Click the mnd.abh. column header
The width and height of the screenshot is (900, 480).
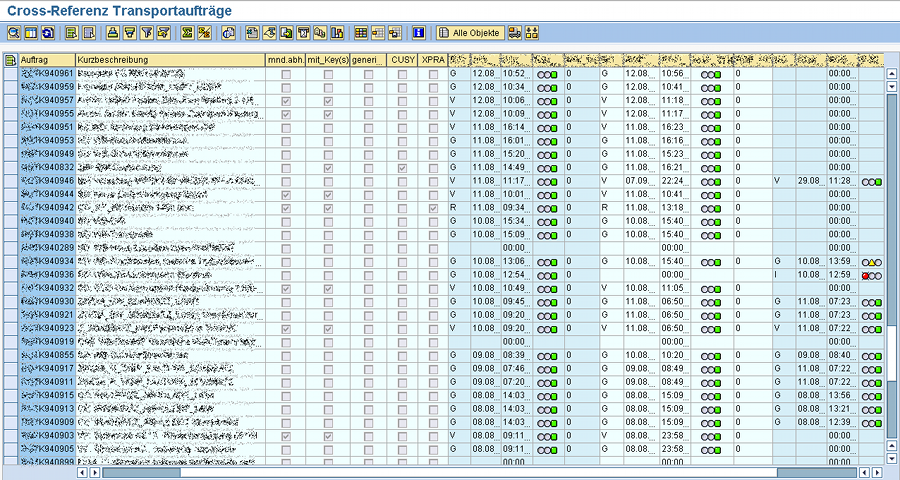click(x=285, y=60)
